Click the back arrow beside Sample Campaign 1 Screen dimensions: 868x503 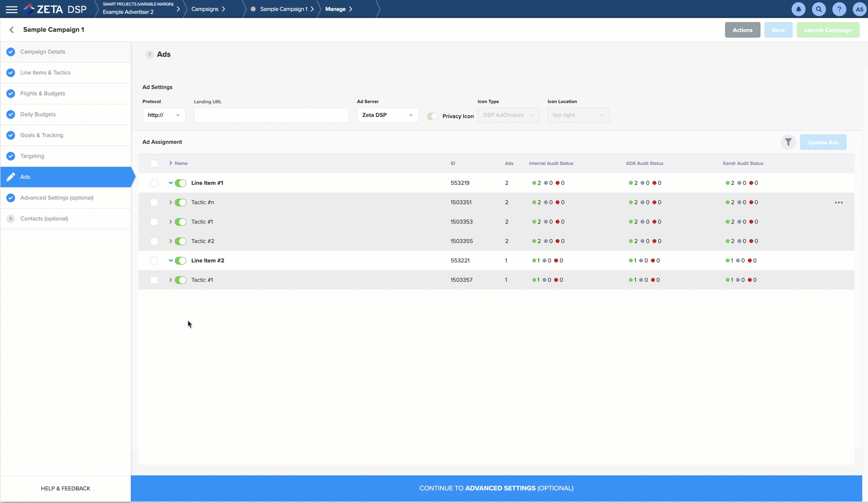point(12,30)
